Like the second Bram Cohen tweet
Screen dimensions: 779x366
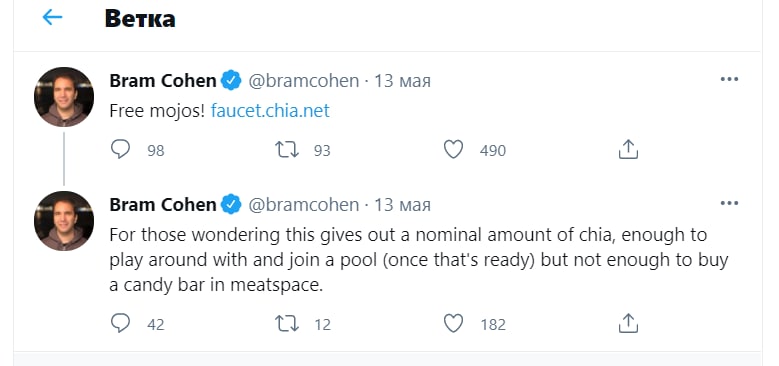pos(453,324)
